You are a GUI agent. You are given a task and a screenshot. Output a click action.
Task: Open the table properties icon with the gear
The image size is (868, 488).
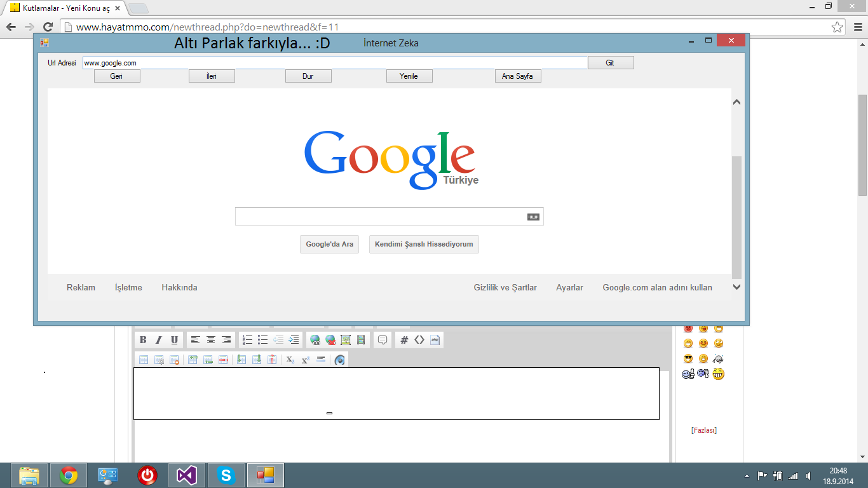[x=159, y=360]
